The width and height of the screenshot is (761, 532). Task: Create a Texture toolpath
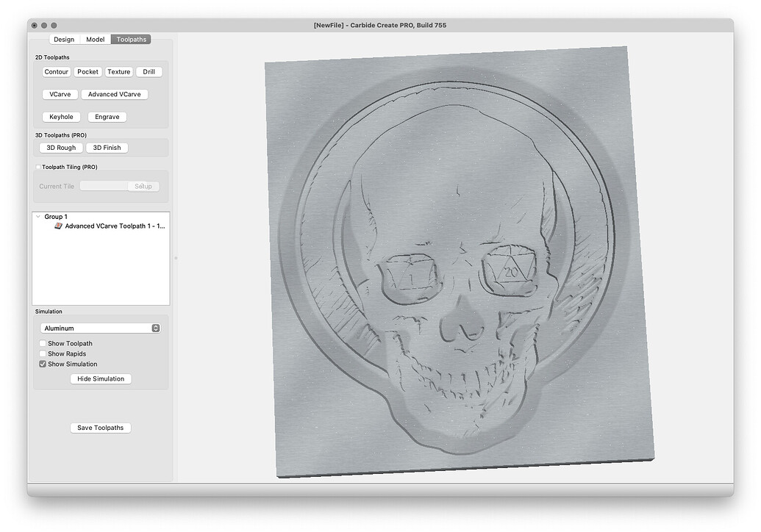point(119,72)
